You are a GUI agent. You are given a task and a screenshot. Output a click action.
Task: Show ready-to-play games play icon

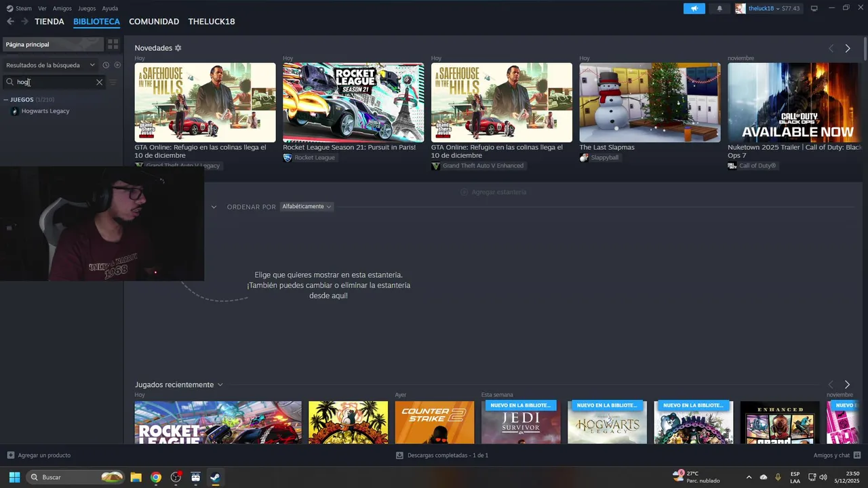117,65
